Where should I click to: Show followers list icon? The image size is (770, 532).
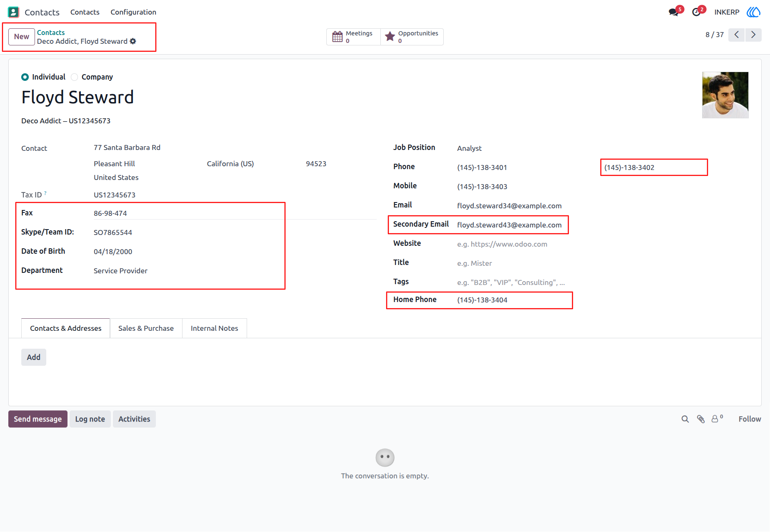tap(717, 419)
